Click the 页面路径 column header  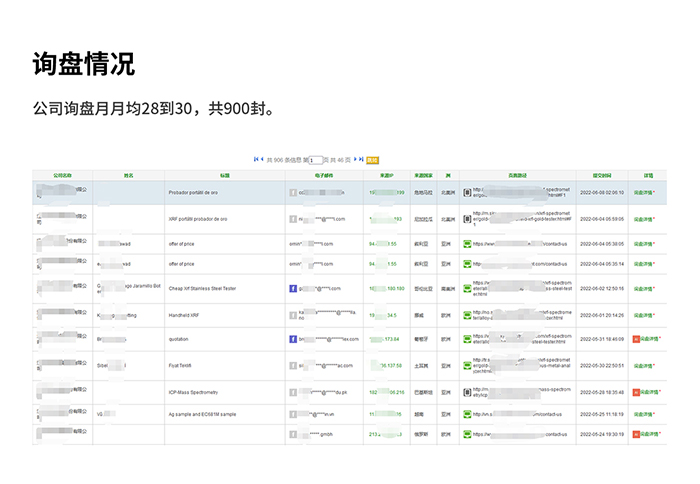tap(517, 175)
